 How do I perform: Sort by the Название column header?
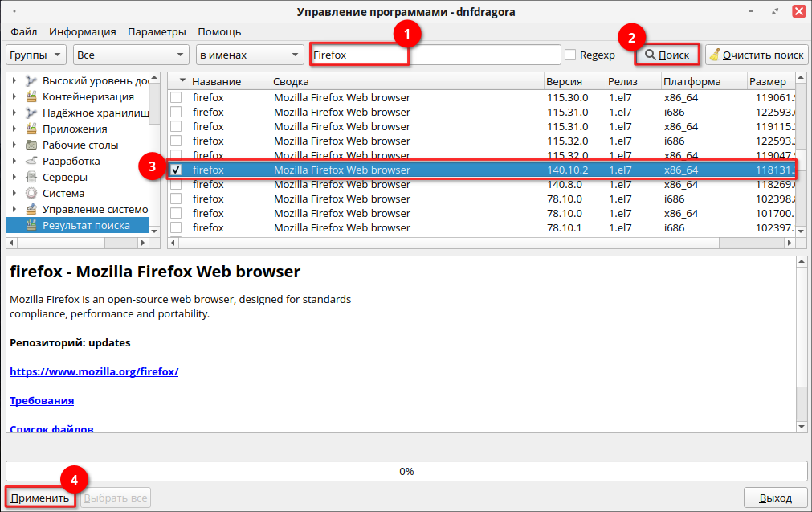(x=230, y=81)
